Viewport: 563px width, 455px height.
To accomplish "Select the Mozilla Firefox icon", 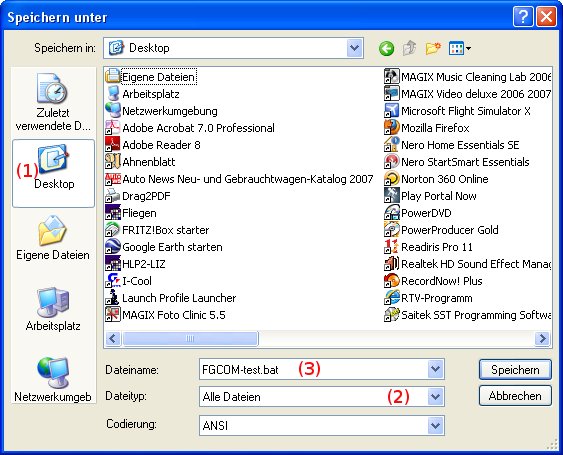I will point(391,128).
